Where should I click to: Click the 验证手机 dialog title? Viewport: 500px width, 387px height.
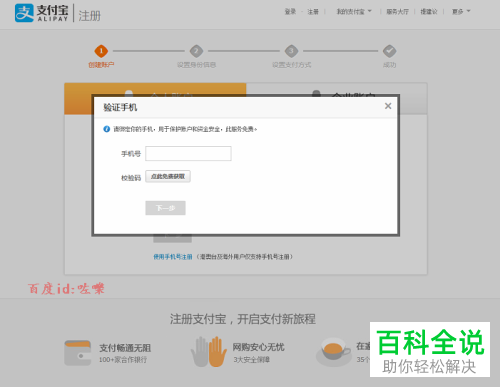click(120, 107)
